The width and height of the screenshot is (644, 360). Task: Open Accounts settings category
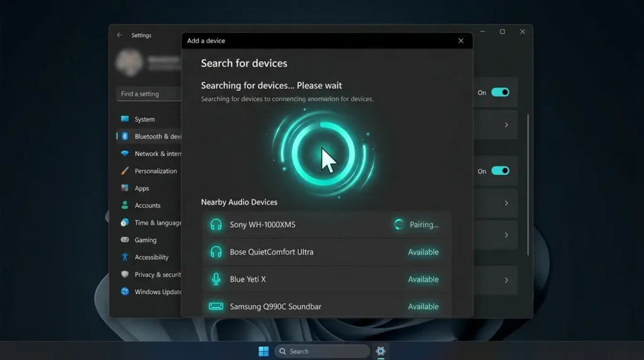[x=149, y=205]
